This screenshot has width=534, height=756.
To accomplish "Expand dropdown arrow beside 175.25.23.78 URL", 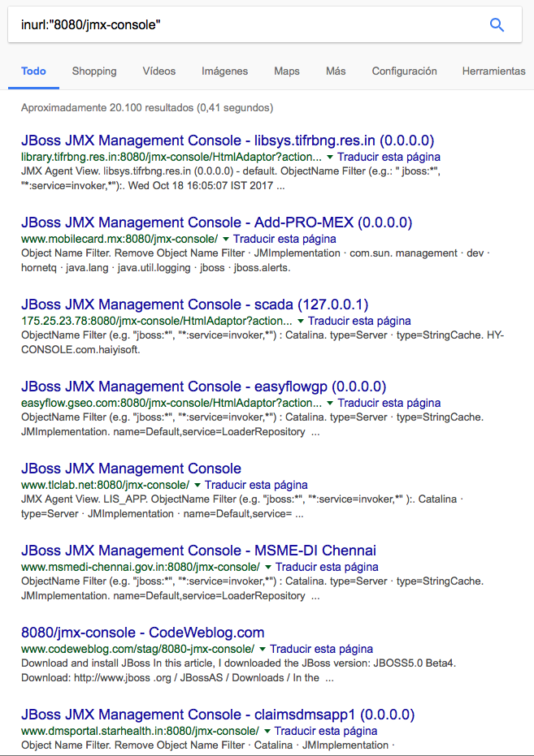I will [301, 321].
